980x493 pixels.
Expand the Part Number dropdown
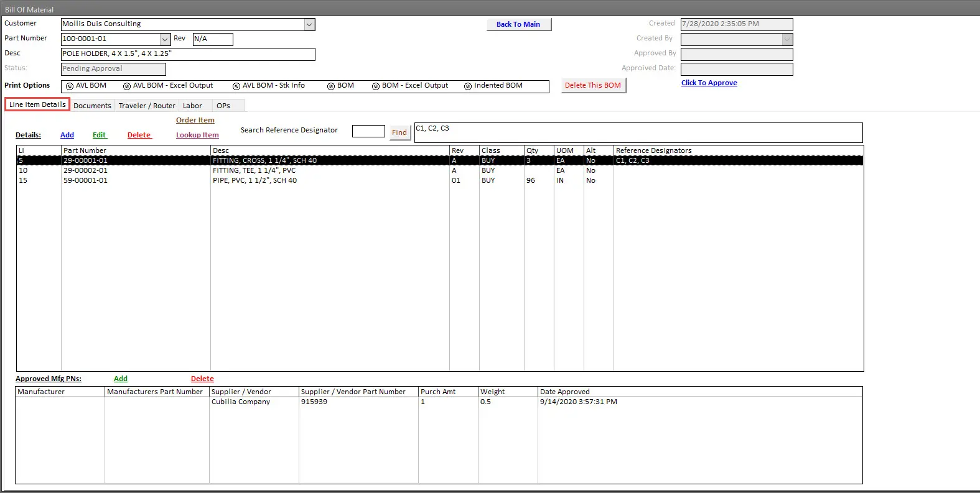[165, 39]
